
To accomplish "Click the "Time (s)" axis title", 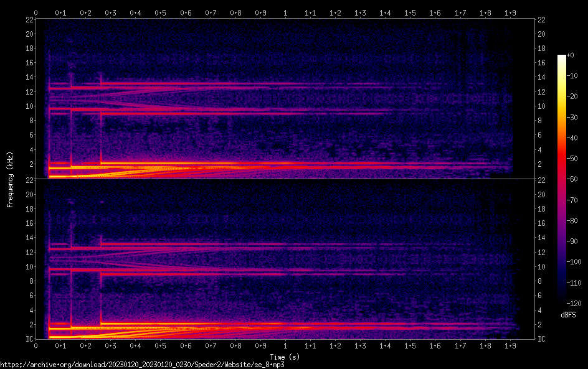I will tap(286, 357).
